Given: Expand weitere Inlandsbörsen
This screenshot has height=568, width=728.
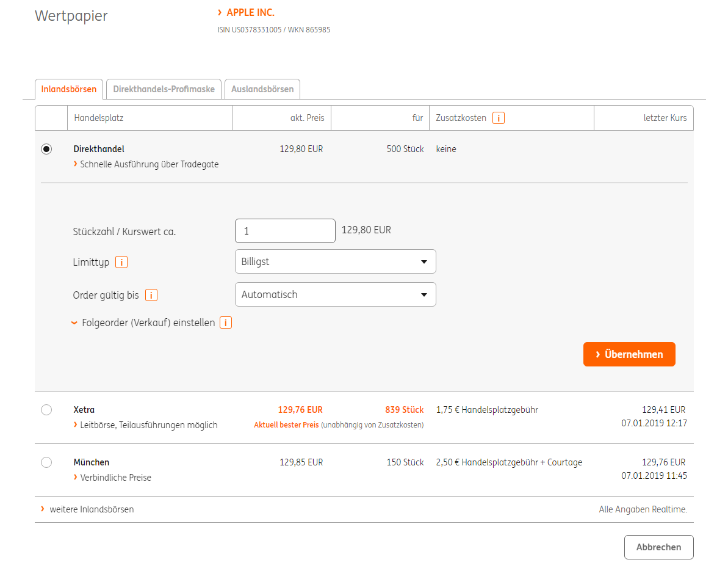Looking at the screenshot, I should point(88,509).
